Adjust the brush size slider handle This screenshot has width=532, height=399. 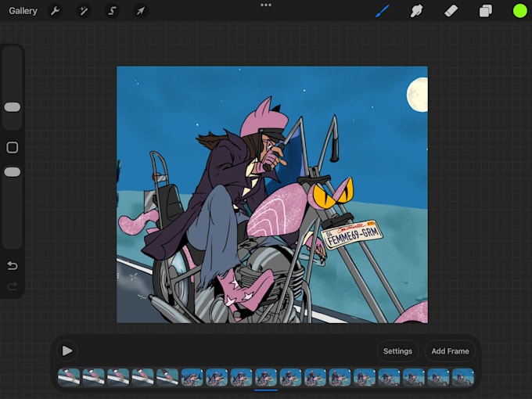pyautogui.click(x=13, y=107)
